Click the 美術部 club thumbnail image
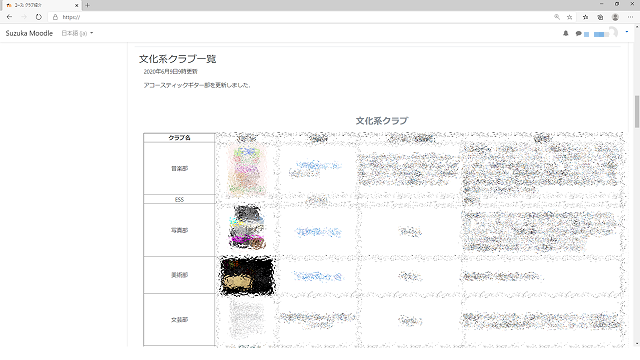 coord(247,276)
